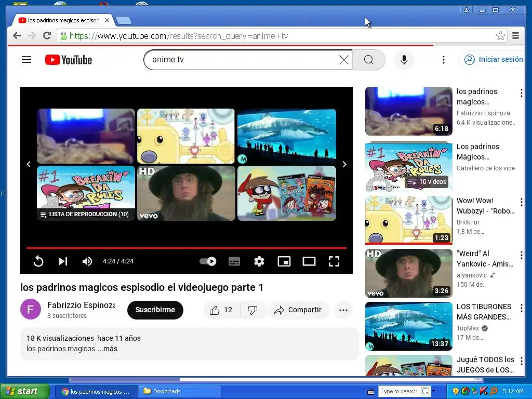Enter fullscreen mode
532x399 pixels.
[x=334, y=261]
